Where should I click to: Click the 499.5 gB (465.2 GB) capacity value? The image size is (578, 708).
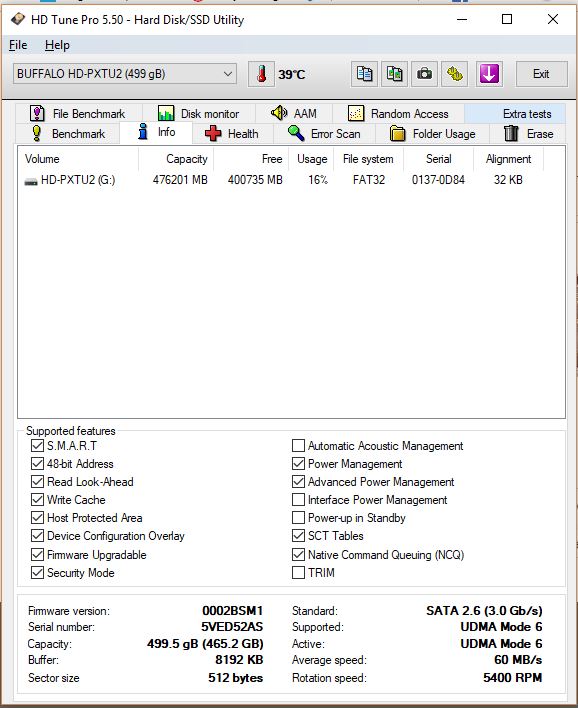click(205, 643)
